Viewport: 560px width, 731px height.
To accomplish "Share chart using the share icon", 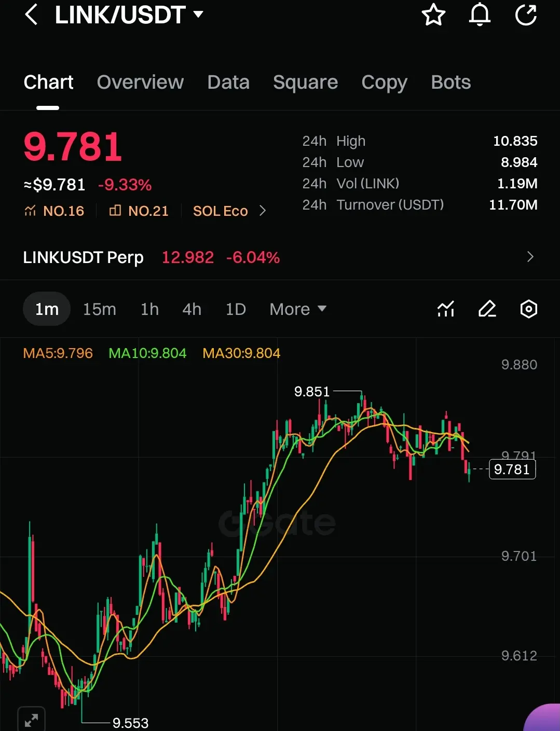I will (526, 15).
